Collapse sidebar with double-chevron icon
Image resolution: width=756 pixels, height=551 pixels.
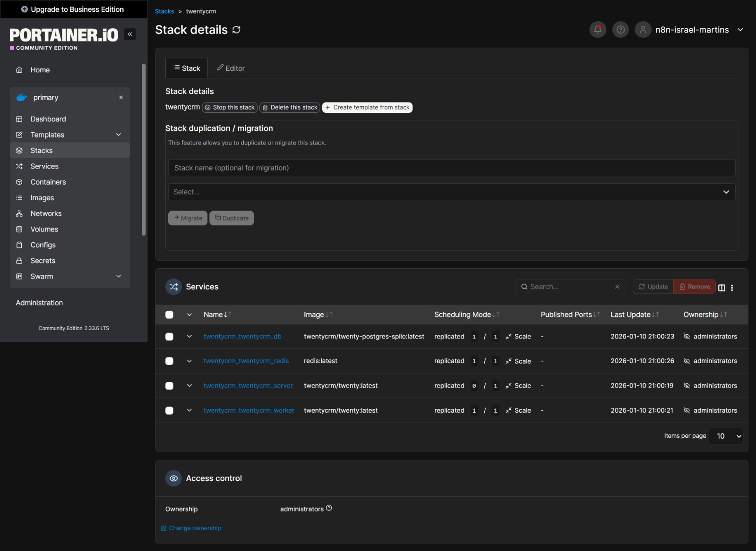click(130, 34)
